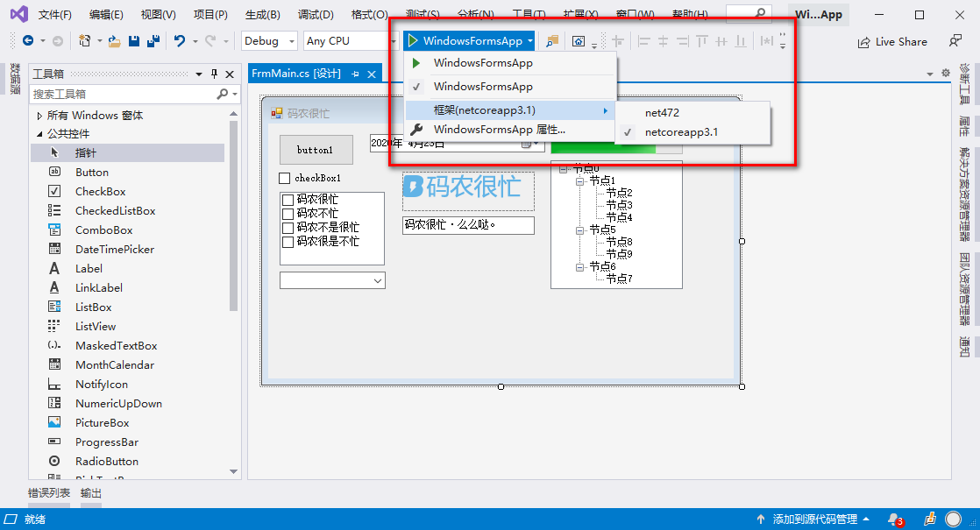Open the undo history dropdown arrow
Viewport: 980px width, 530px height.
[x=195, y=41]
